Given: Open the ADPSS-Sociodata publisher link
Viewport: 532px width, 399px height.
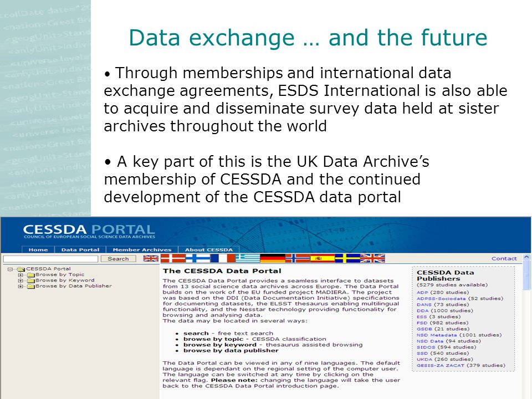Looking at the screenshot, I should [441, 299].
